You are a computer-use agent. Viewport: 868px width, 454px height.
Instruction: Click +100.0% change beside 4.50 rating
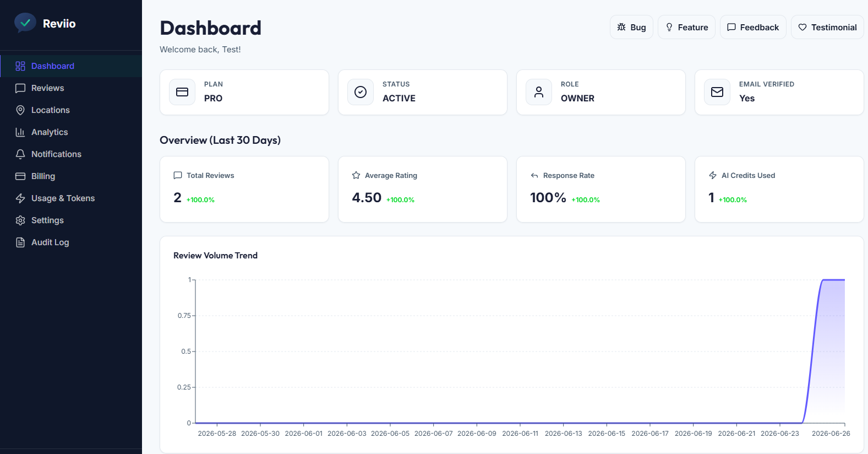point(400,200)
